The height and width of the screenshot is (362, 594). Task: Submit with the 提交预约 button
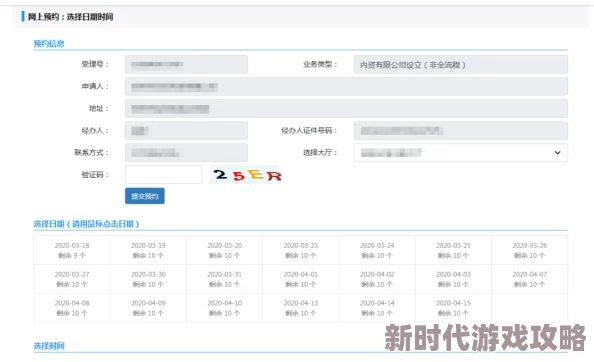(145, 196)
